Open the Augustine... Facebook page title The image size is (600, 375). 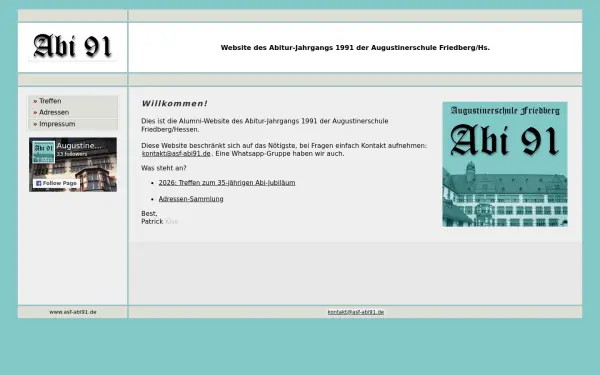click(79, 145)
